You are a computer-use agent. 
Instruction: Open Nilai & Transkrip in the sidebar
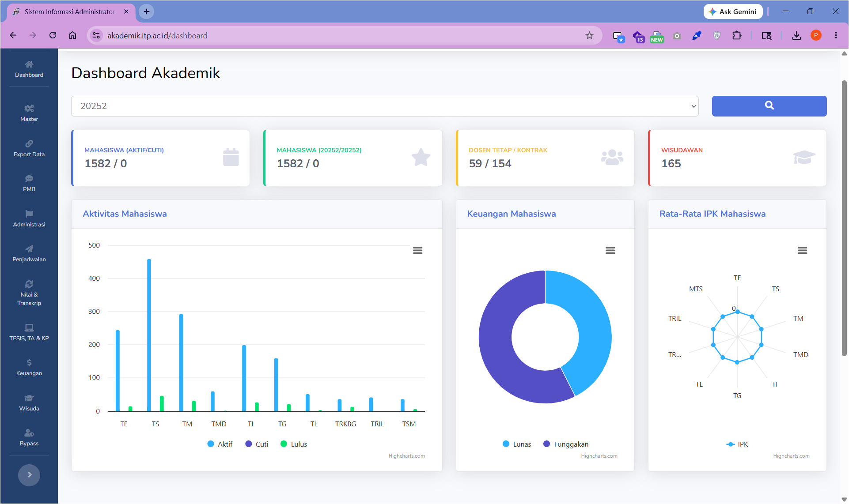click(29, 293)
